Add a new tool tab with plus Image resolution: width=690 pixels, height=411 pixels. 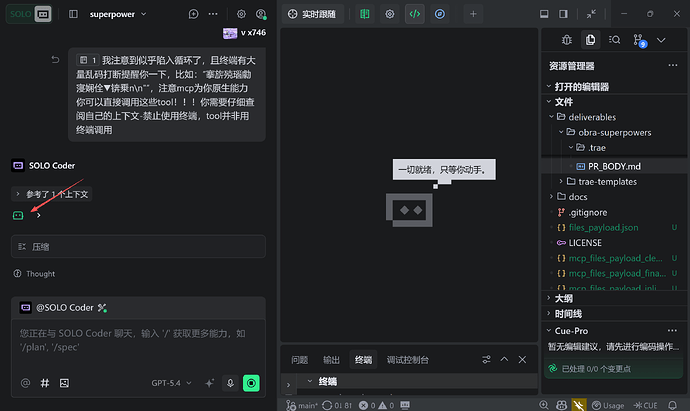point(473,14)
